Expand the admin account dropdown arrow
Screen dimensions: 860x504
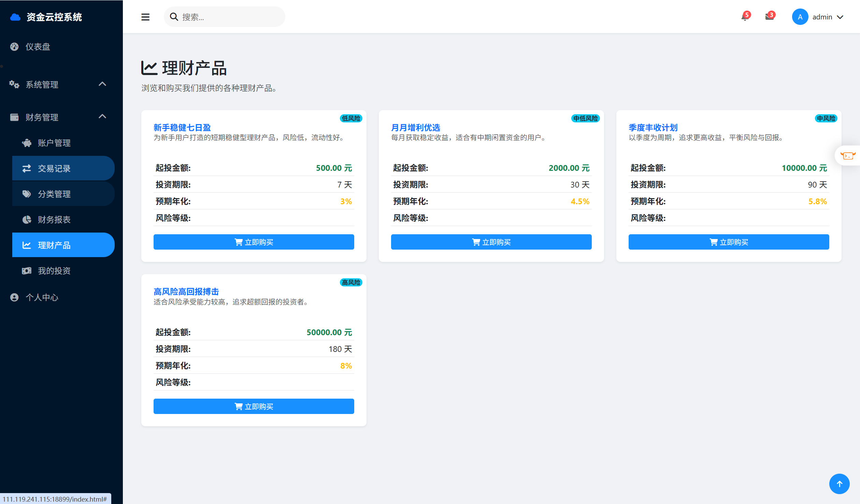pos(840,17)
